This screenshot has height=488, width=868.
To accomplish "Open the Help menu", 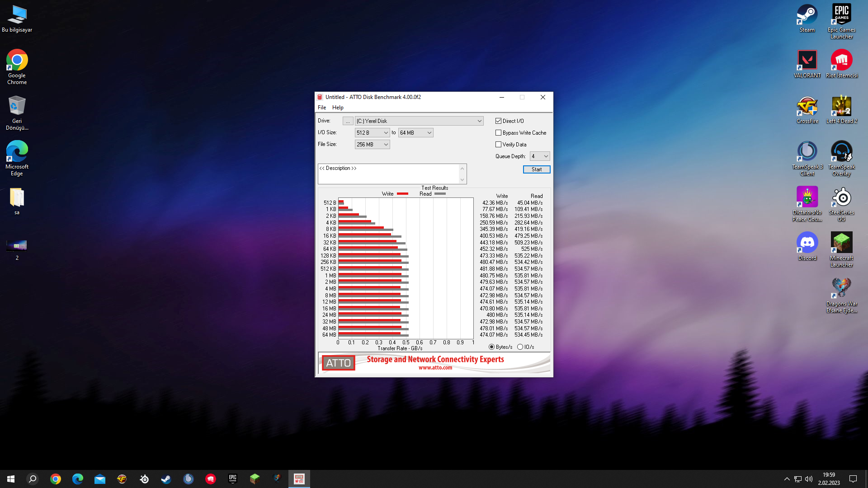I will click(338, 108).
